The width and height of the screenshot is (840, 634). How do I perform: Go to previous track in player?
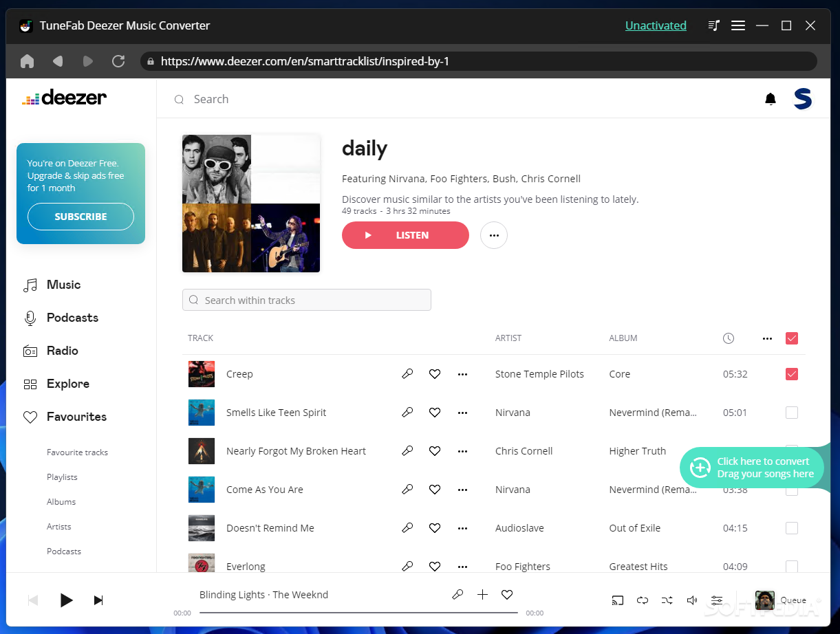pyautogui.click(x=33, y=600)
